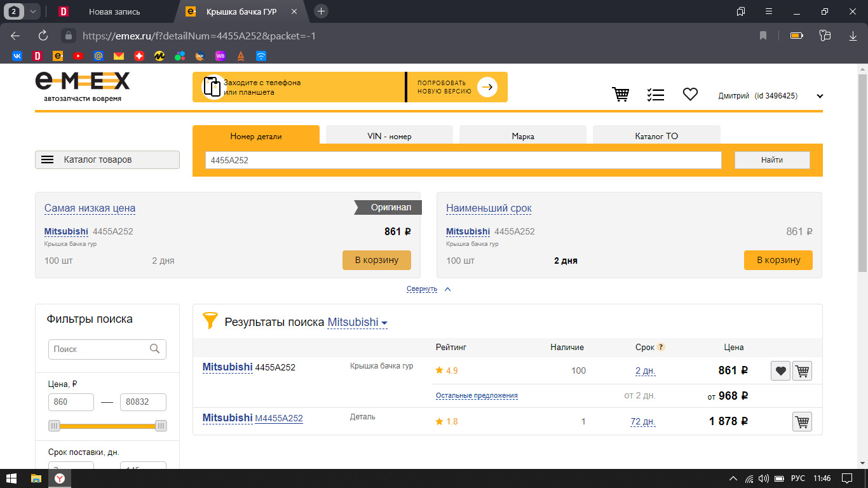868x488 pixels.
Task: Open the checklist orders icon in header
Action: [x=655, y=95]
